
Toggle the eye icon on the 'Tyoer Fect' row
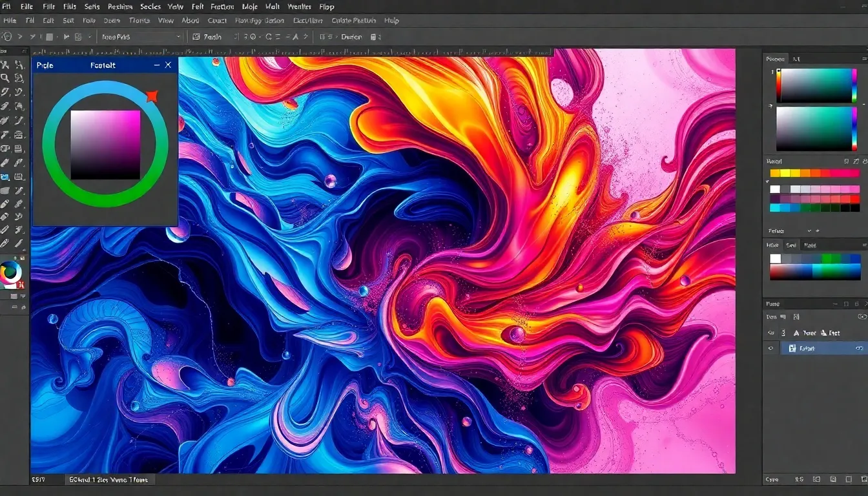pos(770,333)
